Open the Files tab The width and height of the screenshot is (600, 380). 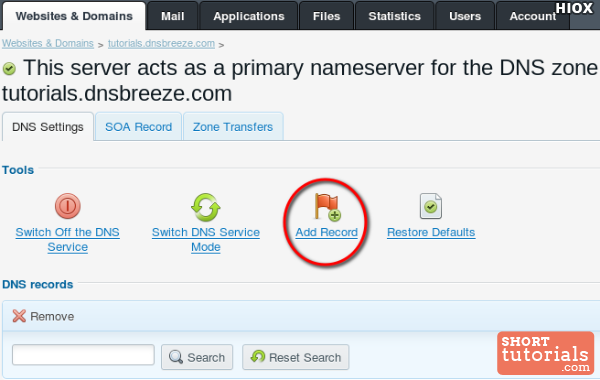(326, 16)
